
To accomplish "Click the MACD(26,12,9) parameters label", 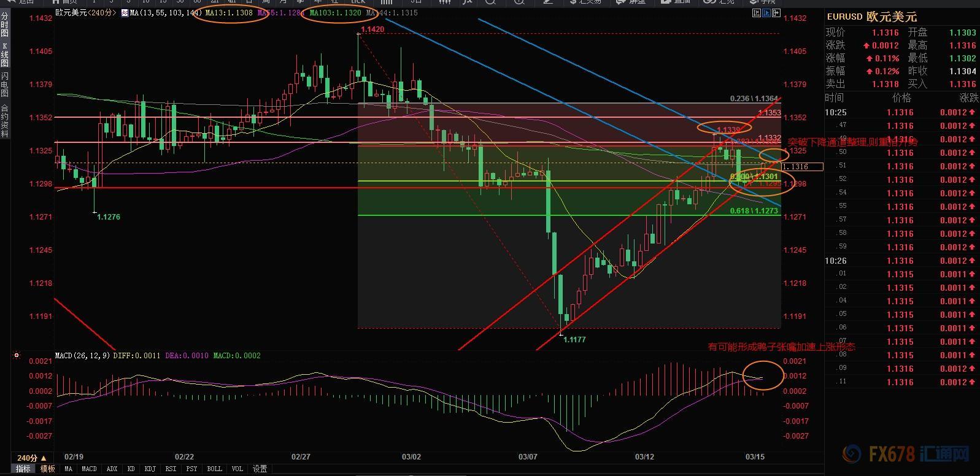I will pyautogui.click(x=82, y=355).
